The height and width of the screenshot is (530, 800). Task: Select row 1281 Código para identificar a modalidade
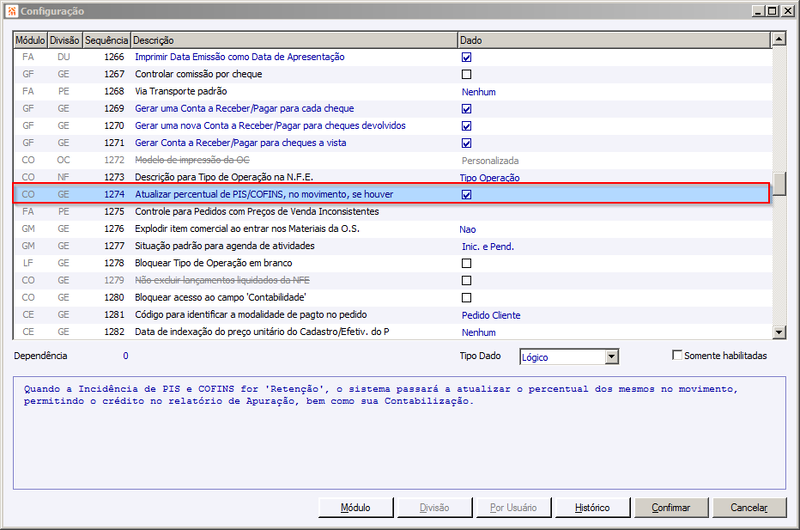click(392, 315)
